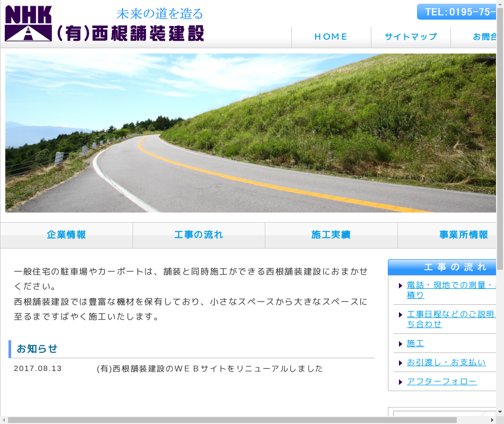Click the NHK company logo icon
The image size is (504, 424).
coord(28,23)
